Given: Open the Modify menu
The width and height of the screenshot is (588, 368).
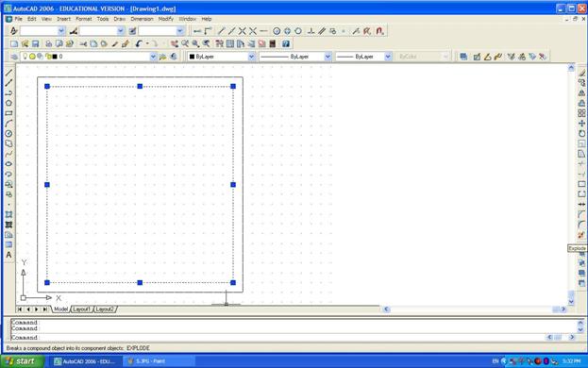Looking at the screenshot, I should tap(166, 19).
